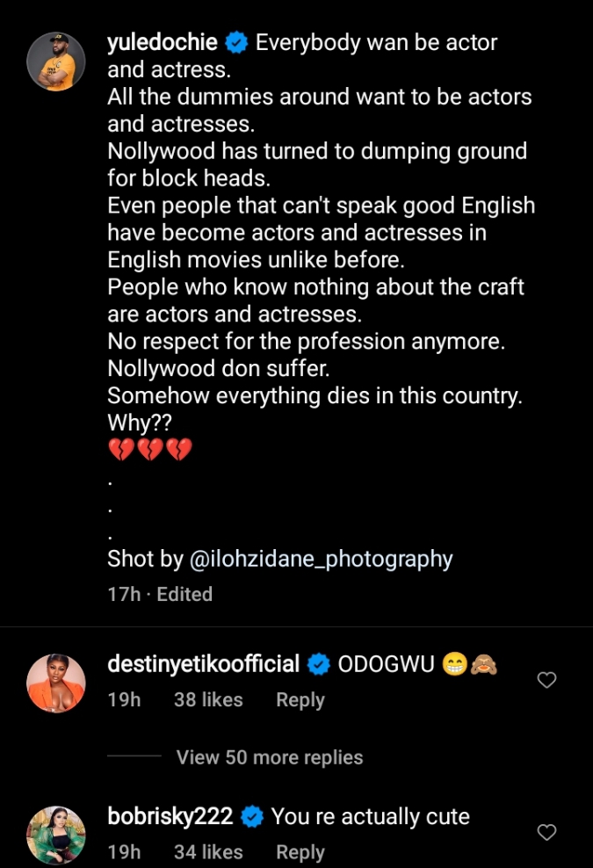
Task: Open the @ilohzidane_photography mention
Action: pos(321,559)
